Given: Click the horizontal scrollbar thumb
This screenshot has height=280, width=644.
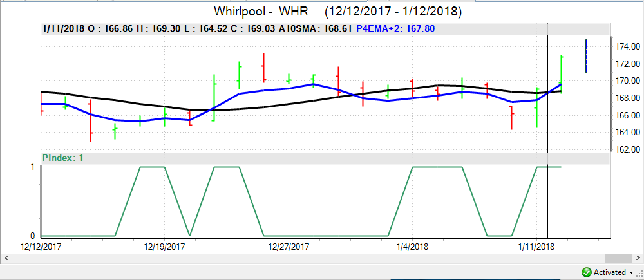Looking at the screenshot, I should (x=618, y=257).
